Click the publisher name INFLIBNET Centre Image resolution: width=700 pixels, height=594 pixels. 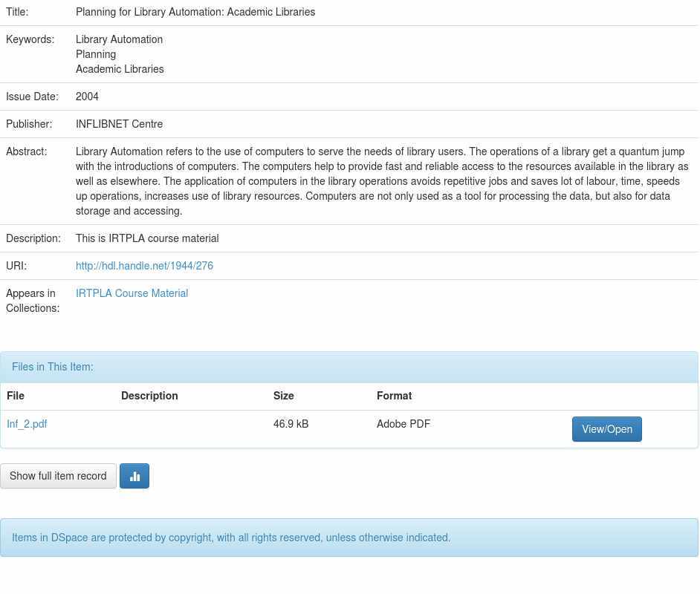119,124
